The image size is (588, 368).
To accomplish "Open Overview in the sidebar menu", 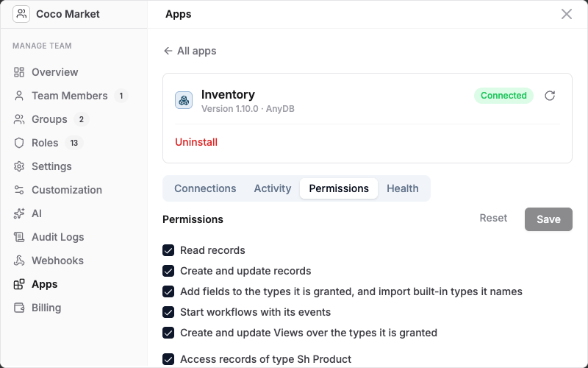I will 54,72.
